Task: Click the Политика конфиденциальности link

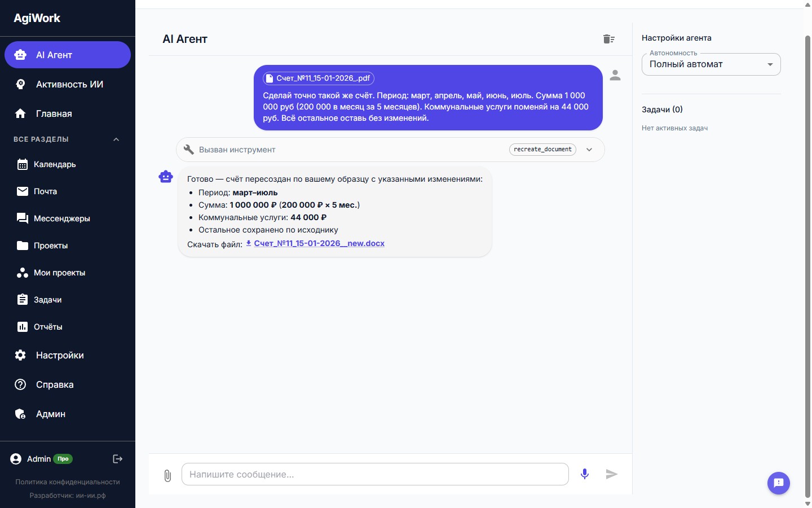Action: (x=68, y=482)
